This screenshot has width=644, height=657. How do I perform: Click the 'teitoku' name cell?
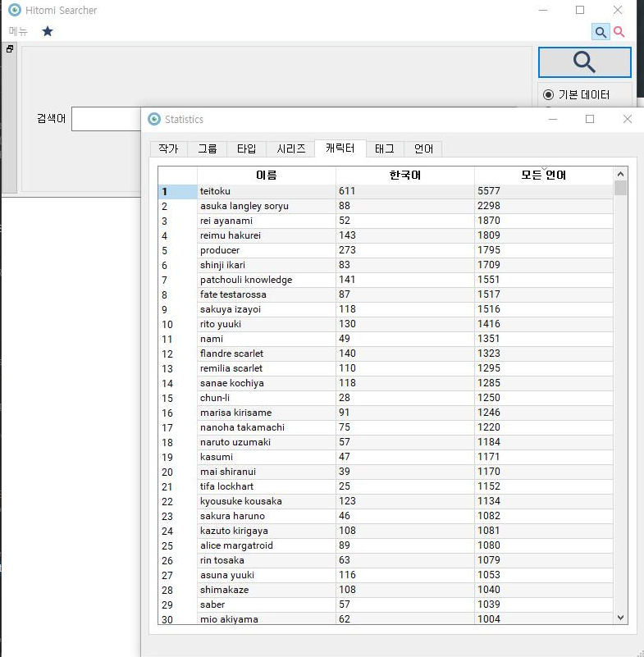[267, 191]
